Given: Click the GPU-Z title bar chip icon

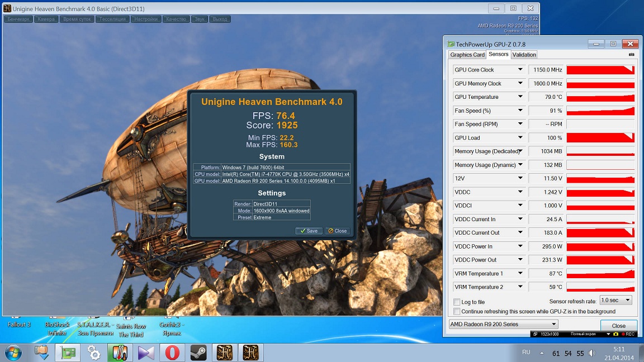Looking at the screenshot, I should click(x=451, y=44).
